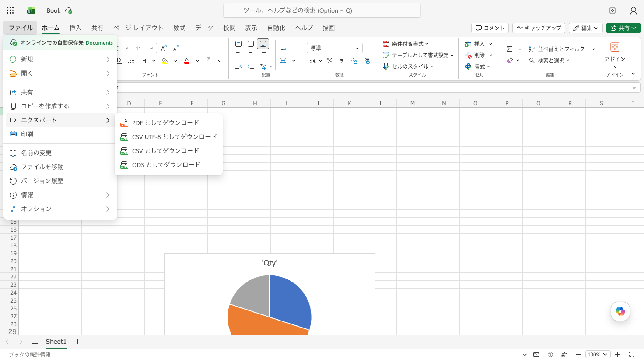Screen dimensions: 644x359
Task: Click the Documents save location link
Action: click(x=99, y=43)
